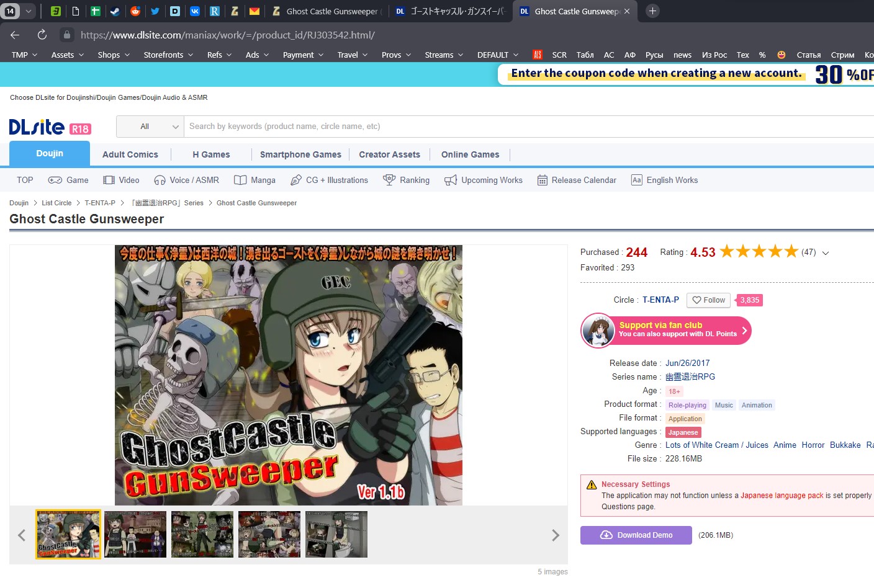Expand the rating breakdown chevron
The height and width of the screenshot is (588, 874).
(x=826, y=253)
